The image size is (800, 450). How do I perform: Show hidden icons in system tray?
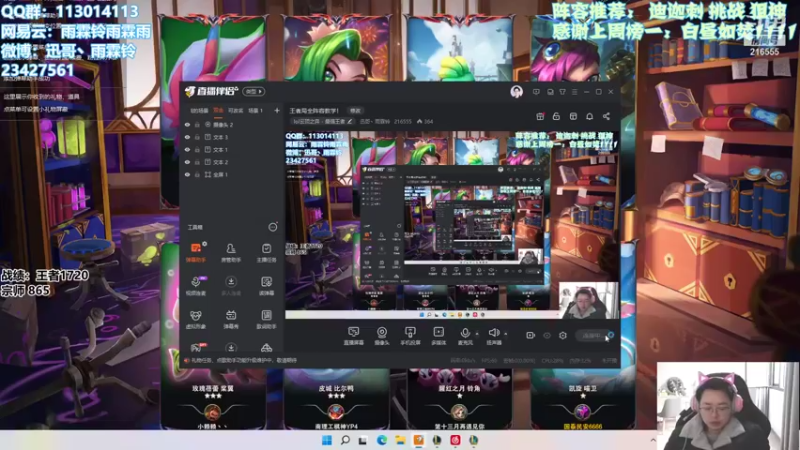653,440
